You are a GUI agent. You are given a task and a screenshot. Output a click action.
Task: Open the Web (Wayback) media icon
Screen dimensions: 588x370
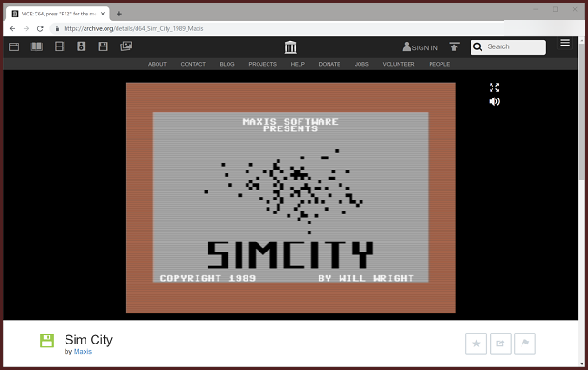tap(15, 46)
